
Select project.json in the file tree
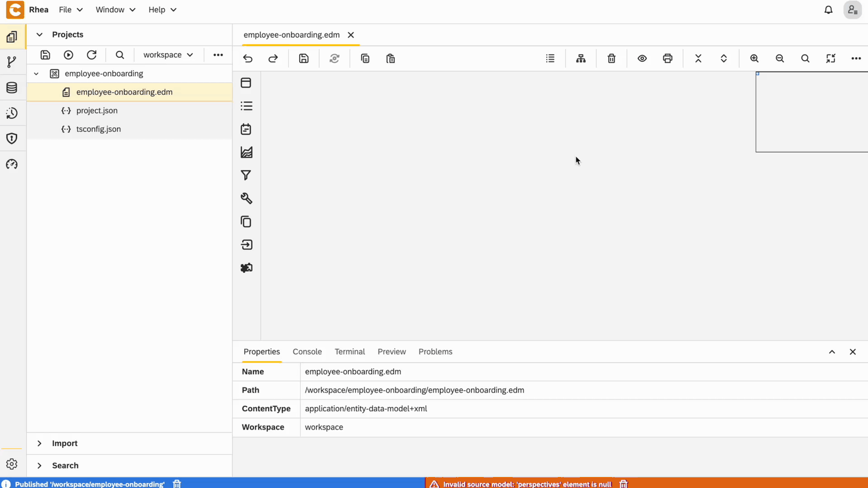click(x=97, y=110)
